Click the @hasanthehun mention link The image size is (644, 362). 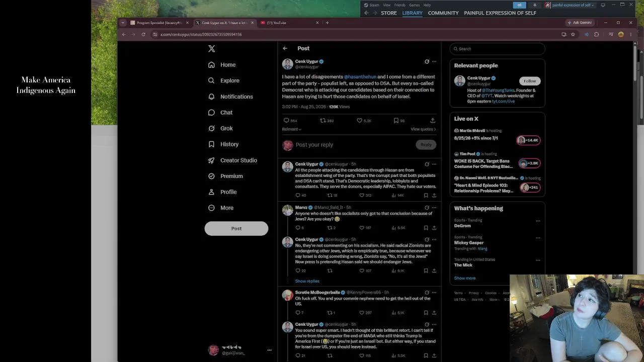(x=360, y=77)
